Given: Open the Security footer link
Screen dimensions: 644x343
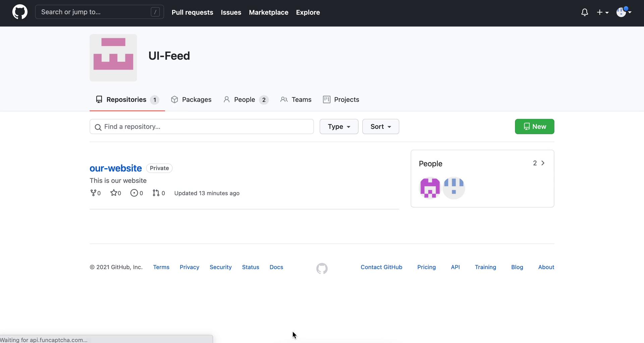Looking at the screenshot, I should tap(221, 267).
